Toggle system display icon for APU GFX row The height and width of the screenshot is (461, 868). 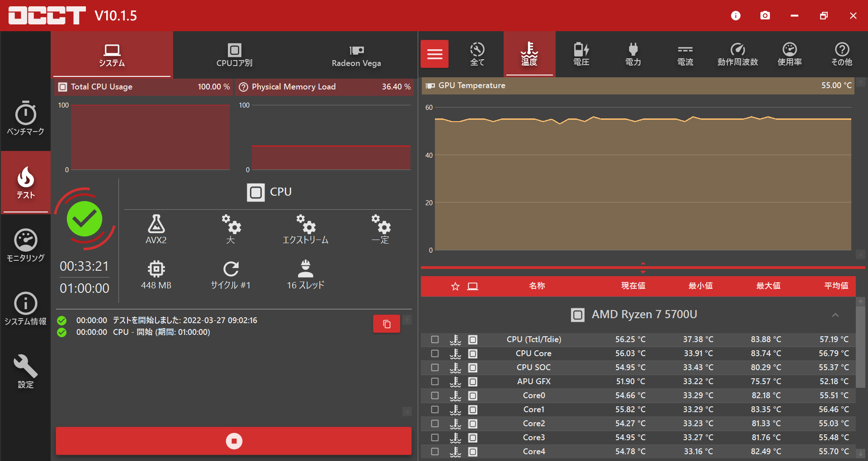tap(472, 381)
